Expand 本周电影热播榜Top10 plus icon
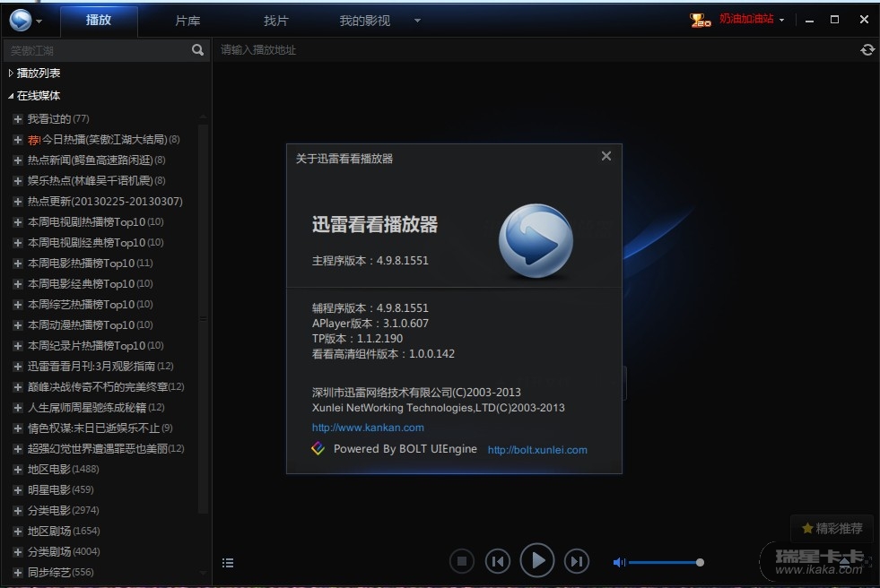Image resolution: width=880 pixels, height=588 pixels. pos(17,264)
